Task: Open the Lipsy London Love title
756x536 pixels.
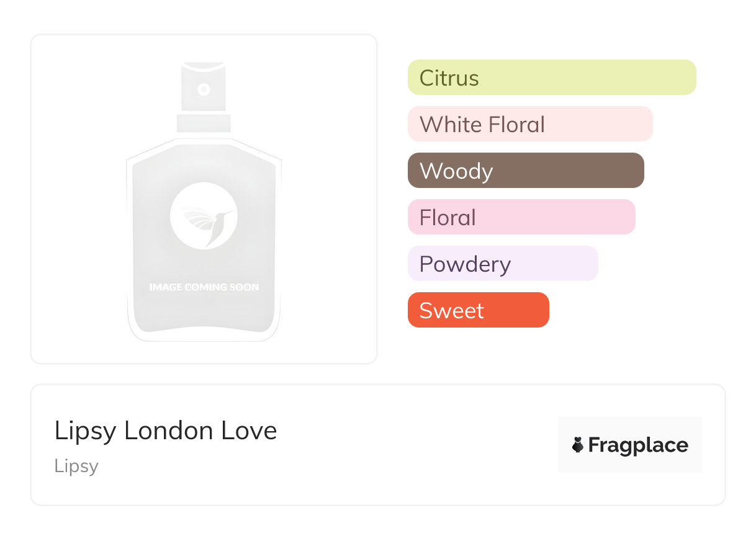Action: (166, 431)
